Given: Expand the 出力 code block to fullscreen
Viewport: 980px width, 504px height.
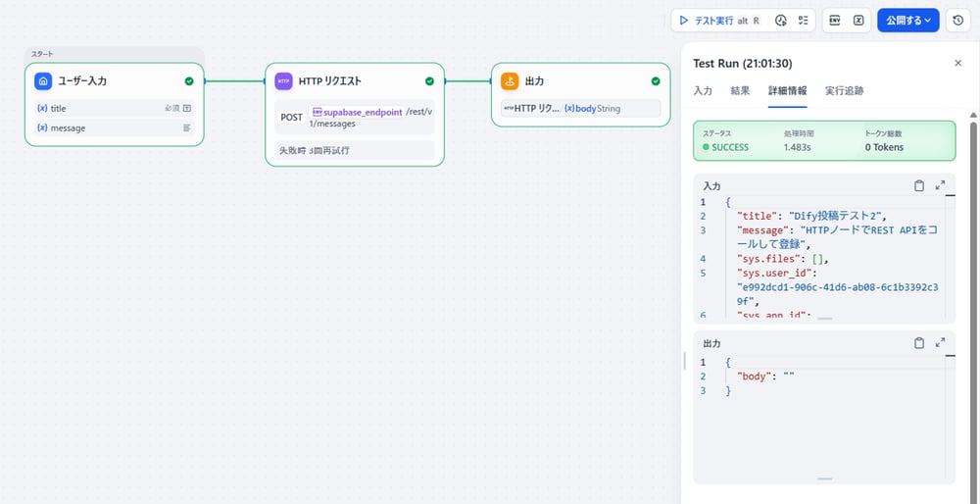Looking at the screenshot, I should tap(941, 343).
